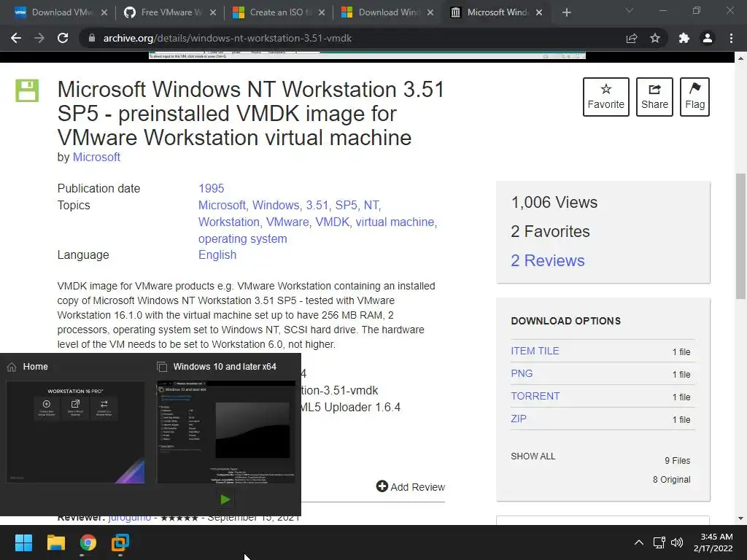Show all download files

533,456
